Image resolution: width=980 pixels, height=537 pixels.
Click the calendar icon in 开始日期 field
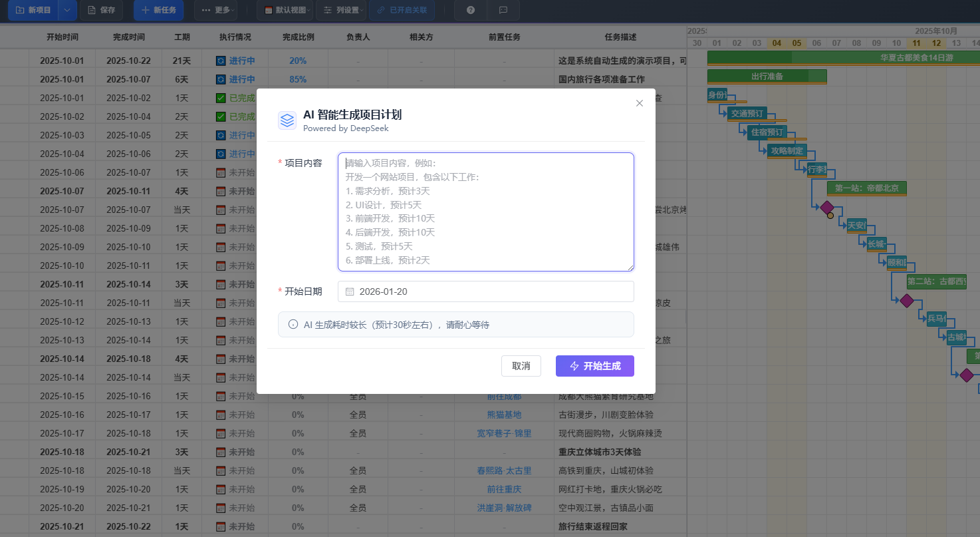tap(350, 291)
